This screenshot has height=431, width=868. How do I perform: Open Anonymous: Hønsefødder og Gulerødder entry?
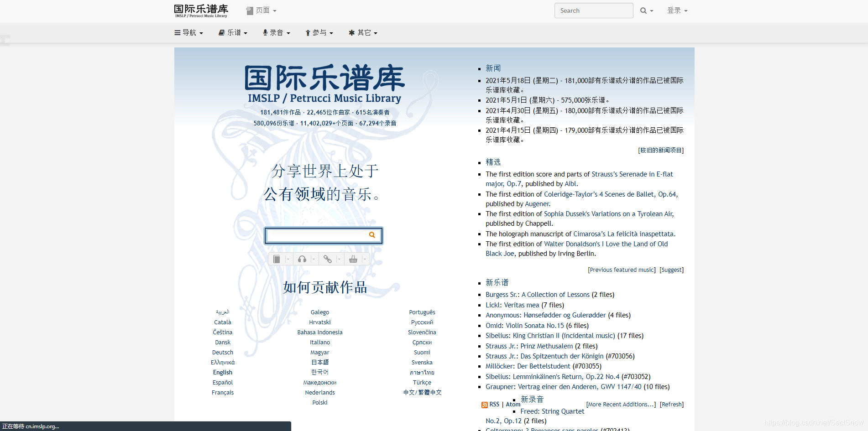[546, 315]
